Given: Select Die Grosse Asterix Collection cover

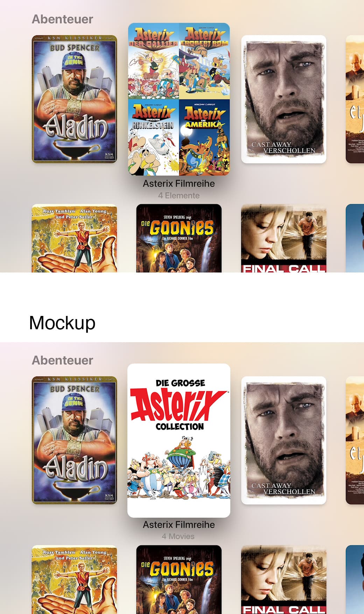Looking at the screenshot, I should 179,441.
